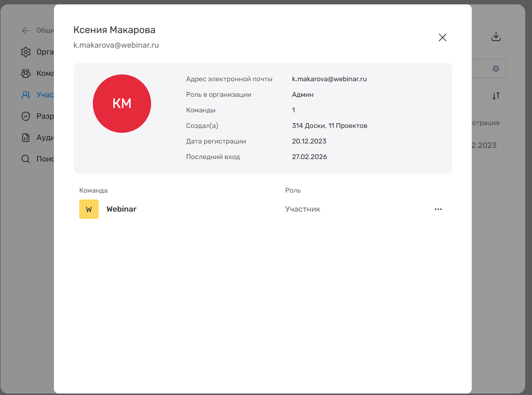Open the Permissions shield icon
This screenshot has height=395, width=532.
click(26, 116)
